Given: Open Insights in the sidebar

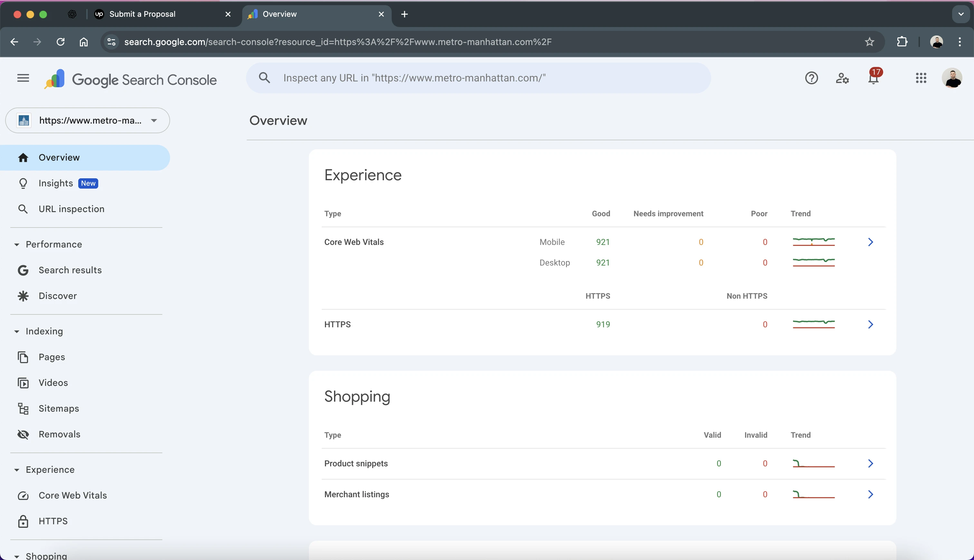Looking at the screenshot, I should tap(85, 183).
